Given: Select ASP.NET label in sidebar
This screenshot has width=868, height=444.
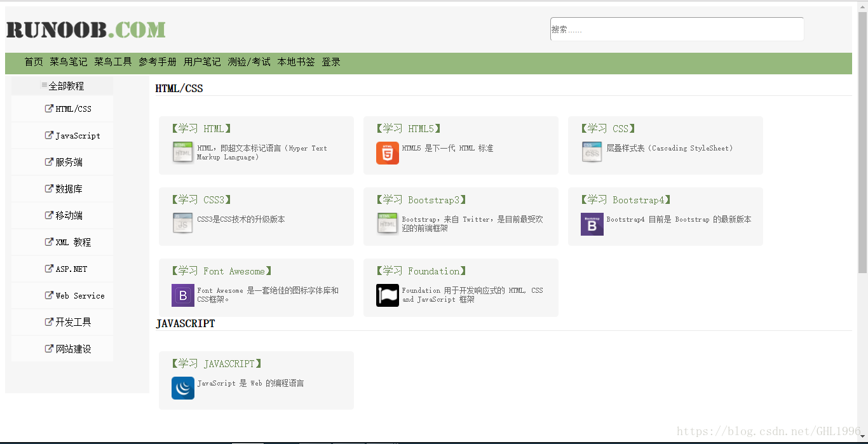Looking at the screenshot, I should 71,269.
